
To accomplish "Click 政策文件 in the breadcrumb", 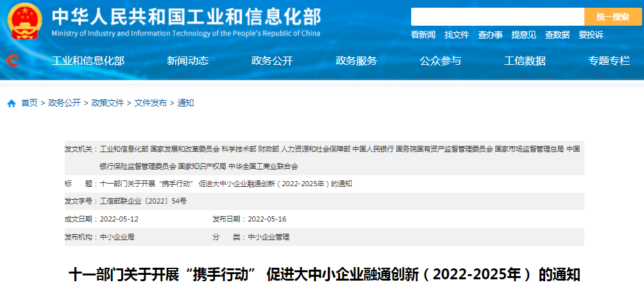I will pos(108,103).
